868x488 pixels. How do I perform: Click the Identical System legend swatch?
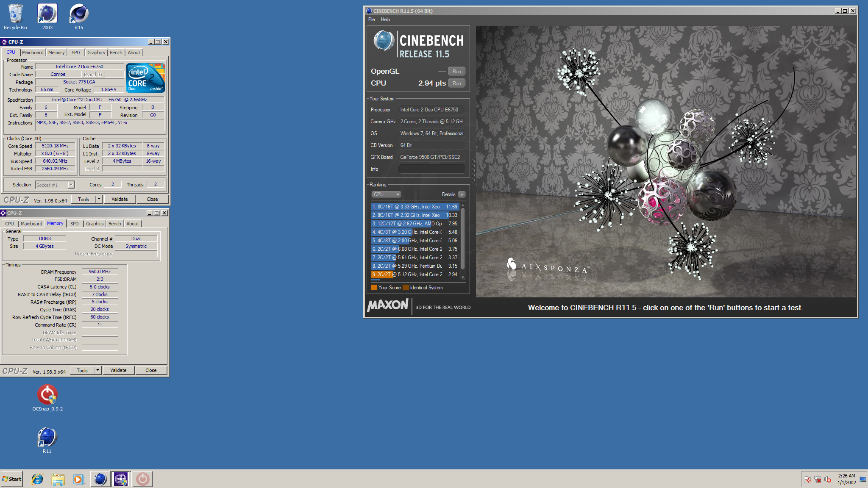point(406,288)
